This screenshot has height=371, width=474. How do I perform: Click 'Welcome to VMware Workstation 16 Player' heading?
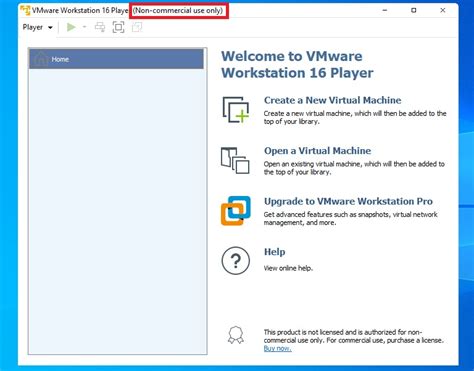coord(297,65)
